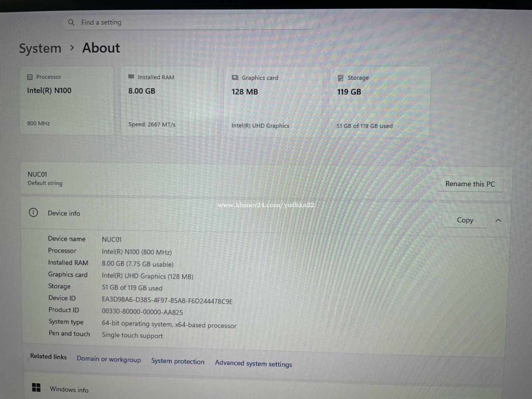
Task: Click the About page heading
Action: pos(101,48)
